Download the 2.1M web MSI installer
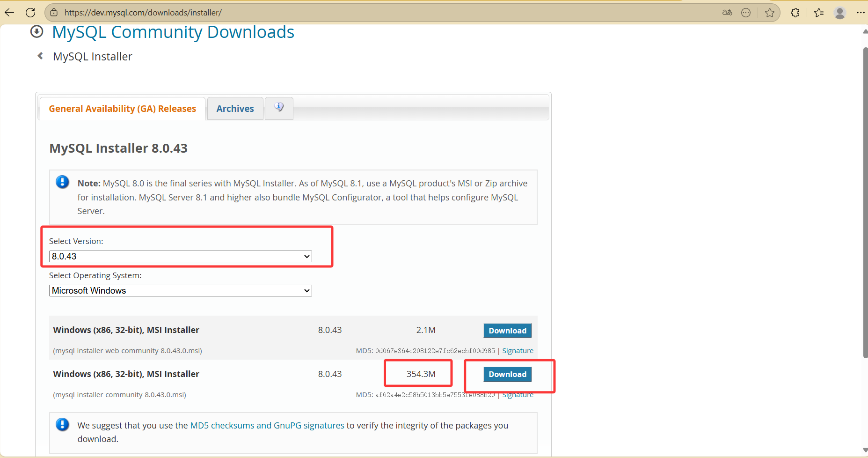This screenshot has width=868, height=458. pyautogui.click(x=507, y=331)
